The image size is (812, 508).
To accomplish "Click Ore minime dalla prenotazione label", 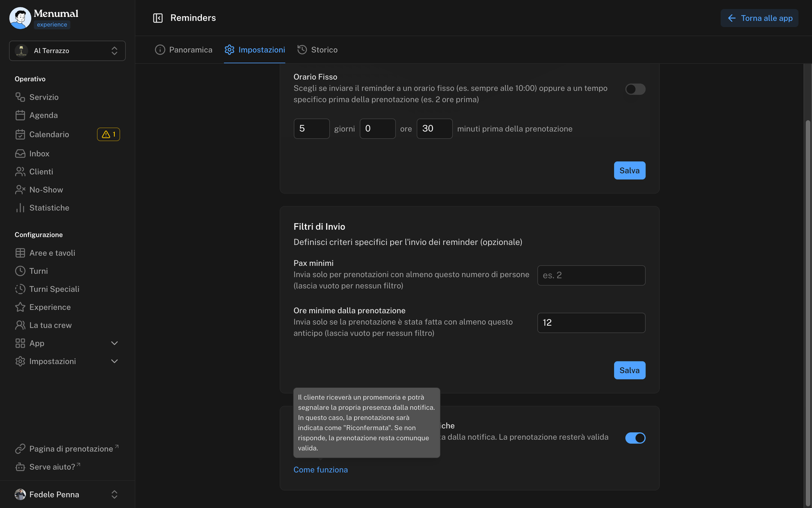I will [x=349, y=311].
